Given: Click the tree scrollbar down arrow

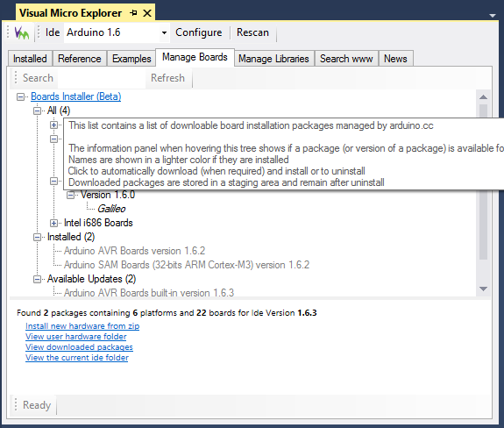Looking at the screenshot, I should click(483, 289).
